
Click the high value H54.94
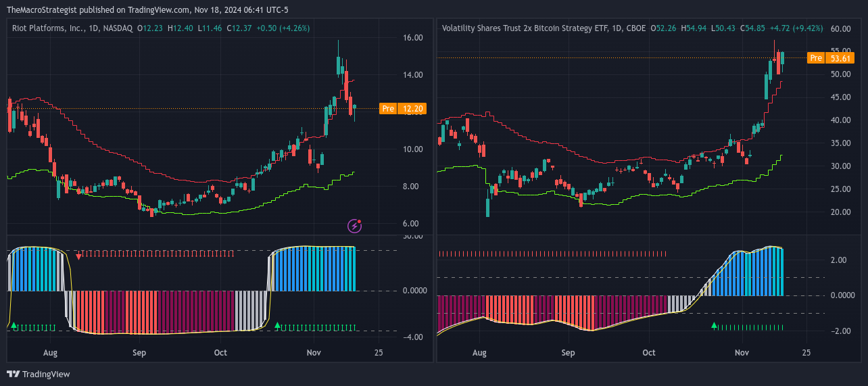tap(694, 28)
